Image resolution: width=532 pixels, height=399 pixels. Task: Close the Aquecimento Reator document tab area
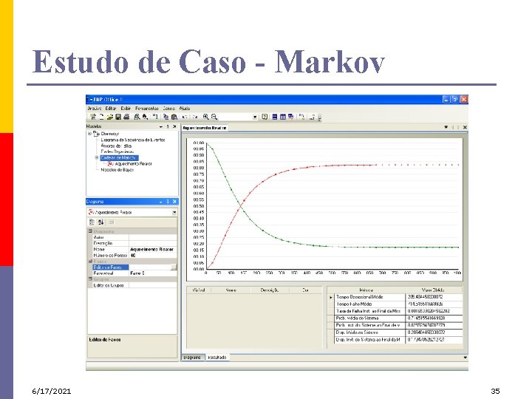[465, 127]
